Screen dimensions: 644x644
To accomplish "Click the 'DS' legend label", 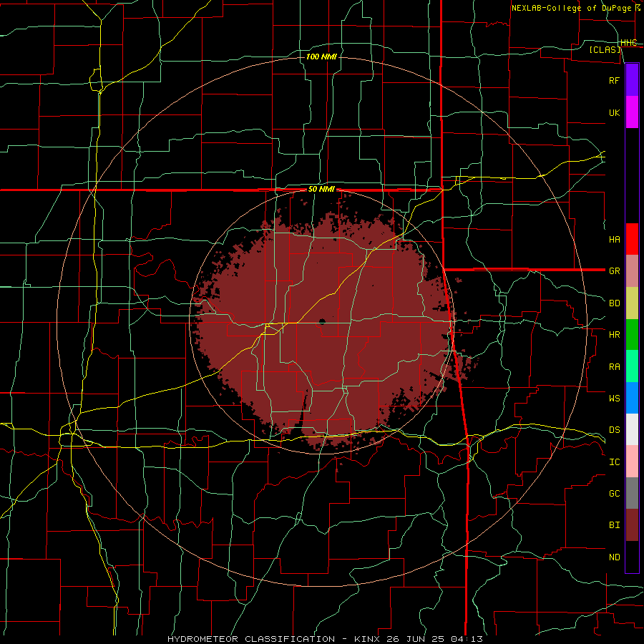I will (x=615, y=430).
